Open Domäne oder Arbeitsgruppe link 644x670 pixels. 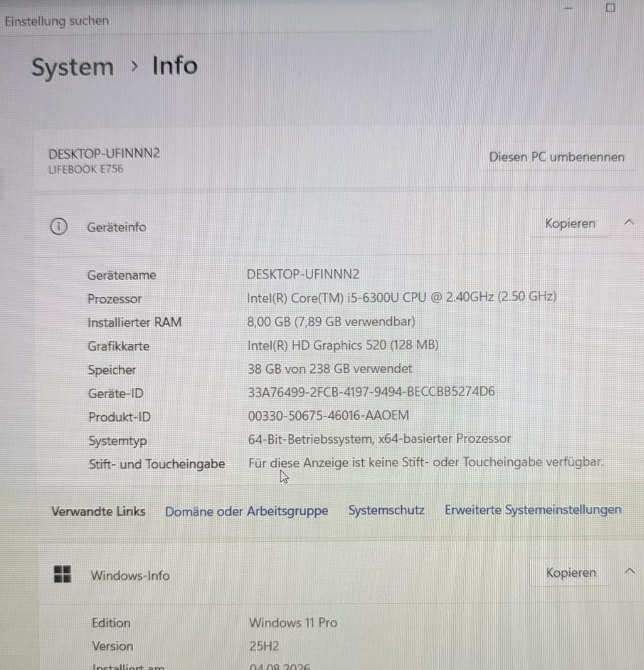(247, 511)
